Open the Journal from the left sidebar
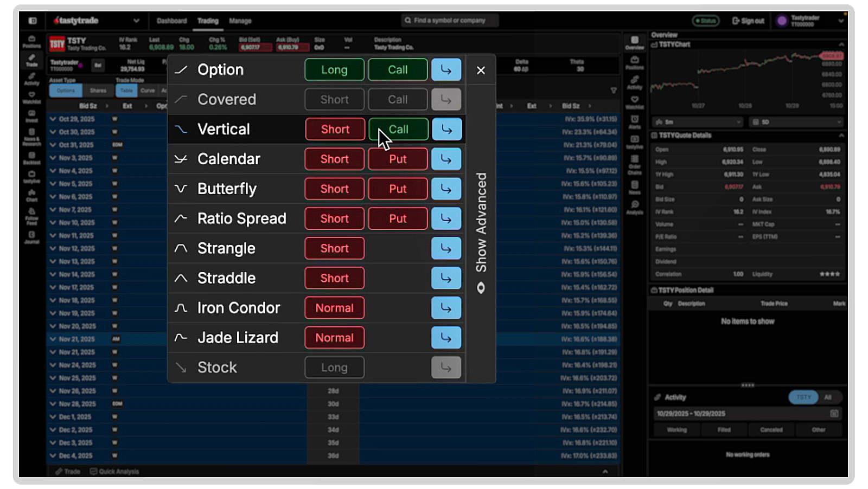The image size is (868, 489). click(31, 236)
